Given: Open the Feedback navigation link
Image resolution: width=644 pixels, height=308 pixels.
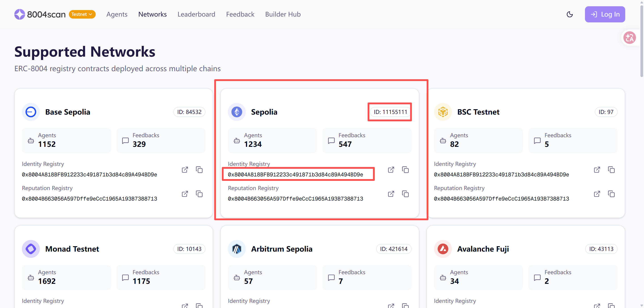Looking at the screenshot, I should coord(240,14).
